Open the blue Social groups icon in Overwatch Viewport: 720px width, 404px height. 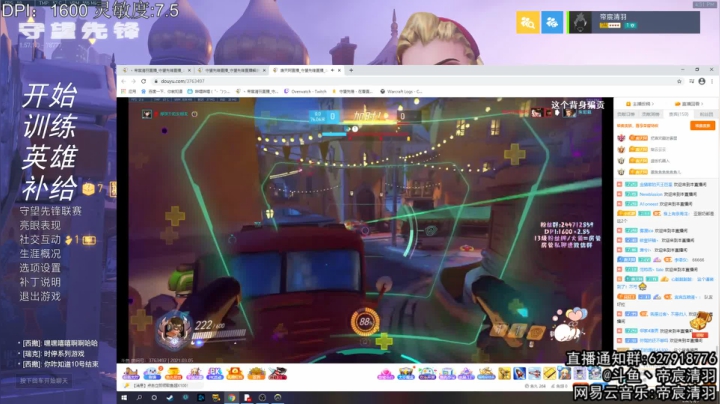[x=552, y=22]
